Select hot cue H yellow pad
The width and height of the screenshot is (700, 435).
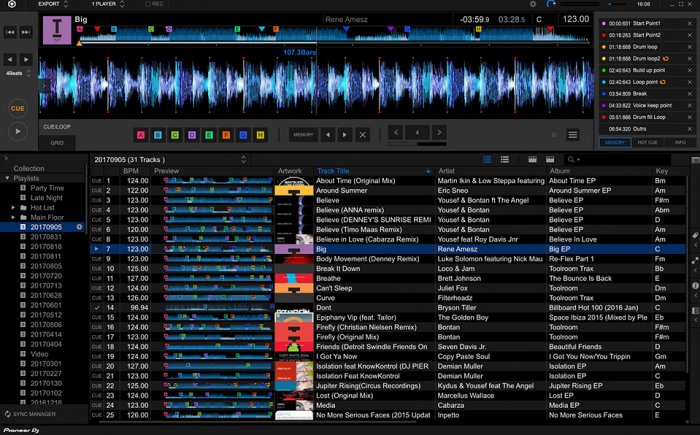pyautogui.click(x=259, y=134)
